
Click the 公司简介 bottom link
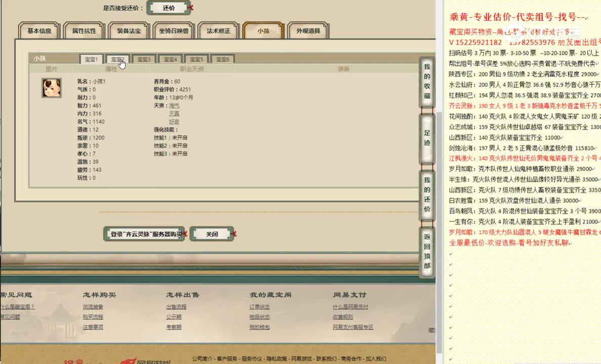202,358
